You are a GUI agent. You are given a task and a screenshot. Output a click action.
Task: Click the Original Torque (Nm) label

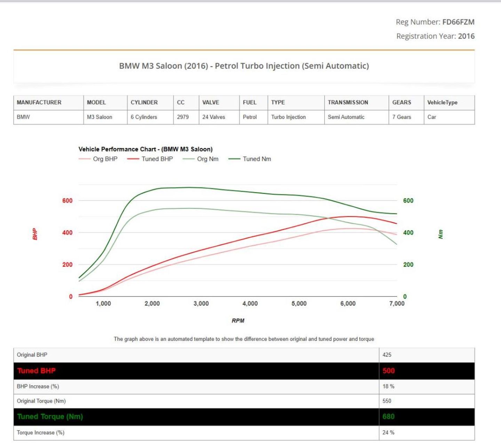(41, 401)
